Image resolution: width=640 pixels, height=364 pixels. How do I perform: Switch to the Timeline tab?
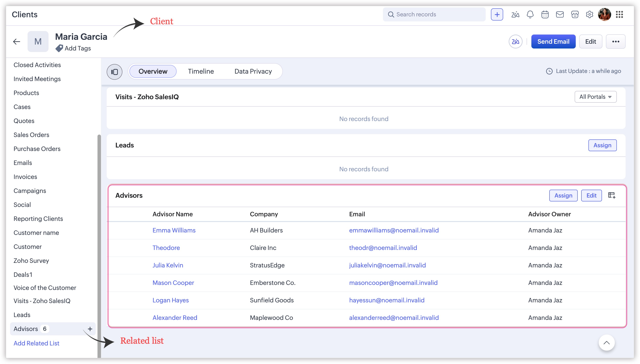[x=201, y=71]
